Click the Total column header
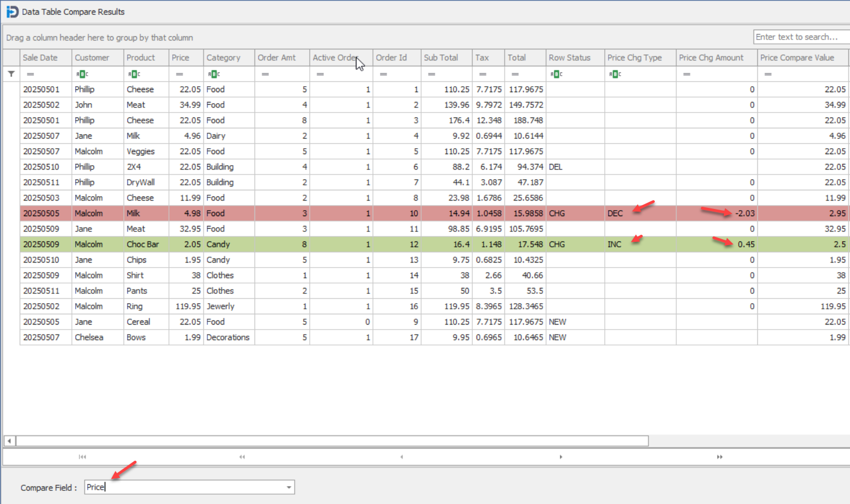Screen dimensions: 850x504 pos(517,58)
